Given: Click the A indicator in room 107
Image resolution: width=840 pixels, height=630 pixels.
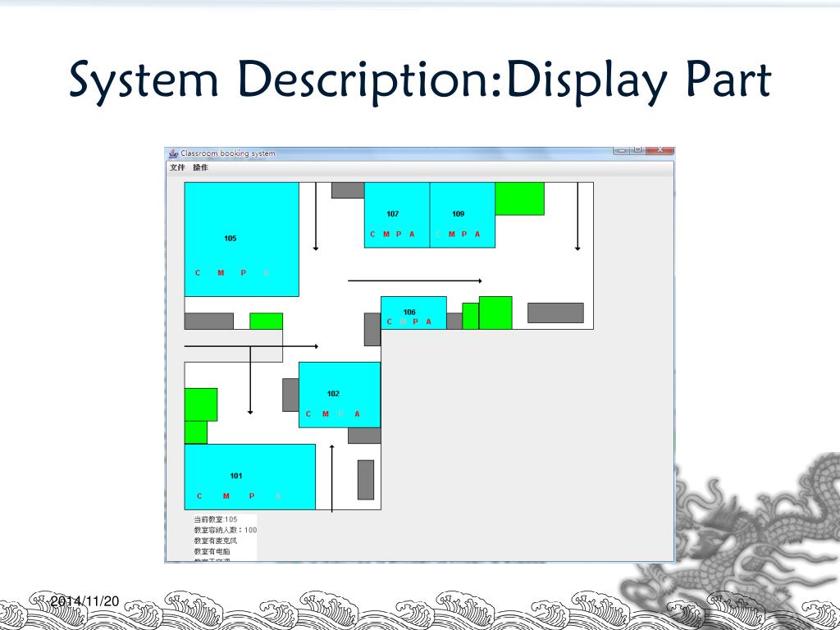Looking at the screenshot, I should (412, 234).
